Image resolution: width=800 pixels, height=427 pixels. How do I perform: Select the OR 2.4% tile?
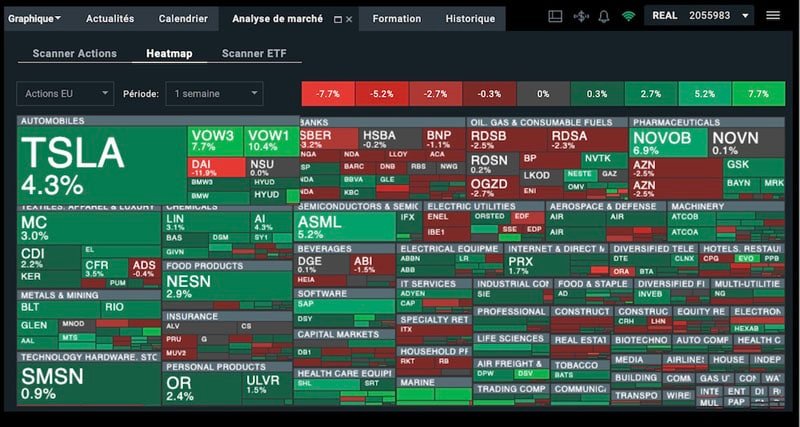[x=203, y=389]
